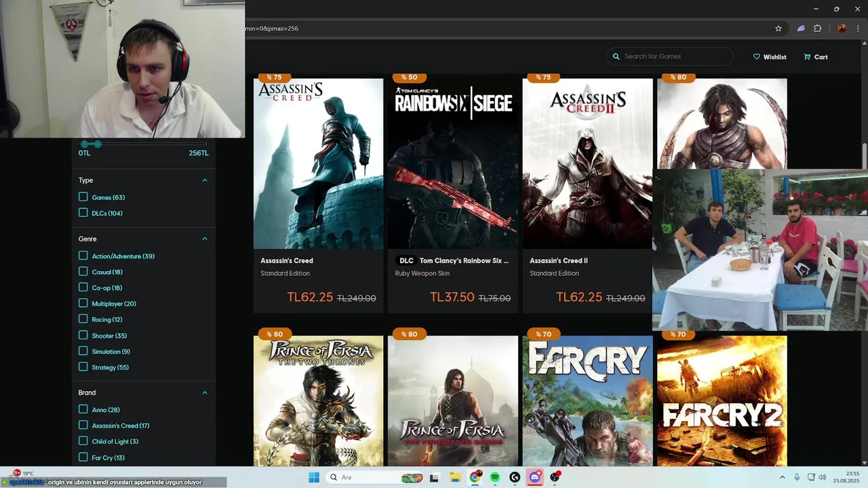Enable the Casual (18) genre filter
868x488 pixels.
tap(83, 271)
